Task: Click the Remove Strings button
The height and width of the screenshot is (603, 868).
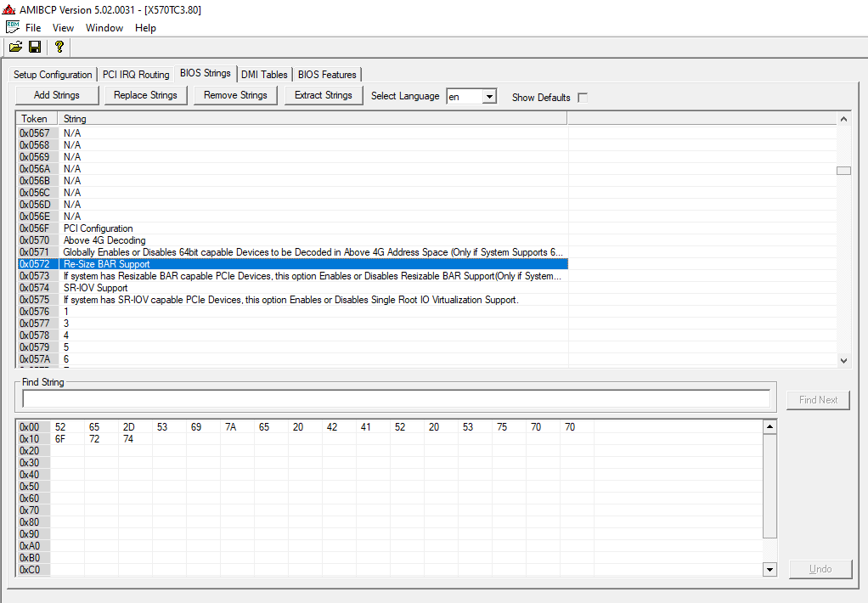Action: pos(235,95)
